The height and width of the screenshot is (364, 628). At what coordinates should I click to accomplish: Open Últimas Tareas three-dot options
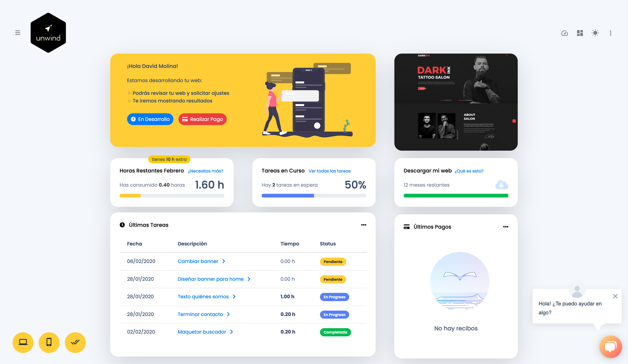(364, 225)
